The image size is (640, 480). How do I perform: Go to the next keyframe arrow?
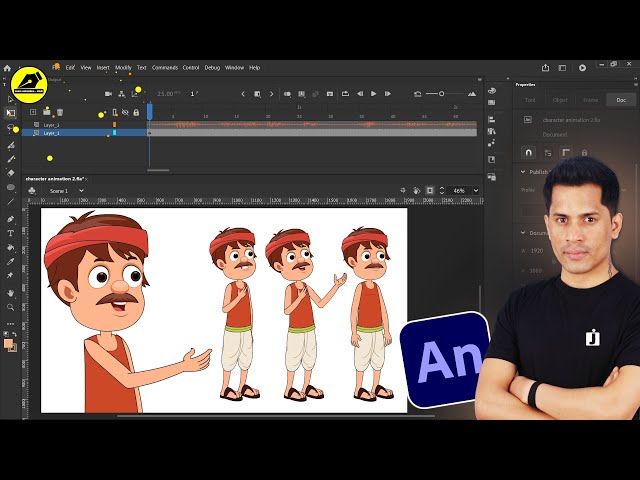(x=271, y=94)
